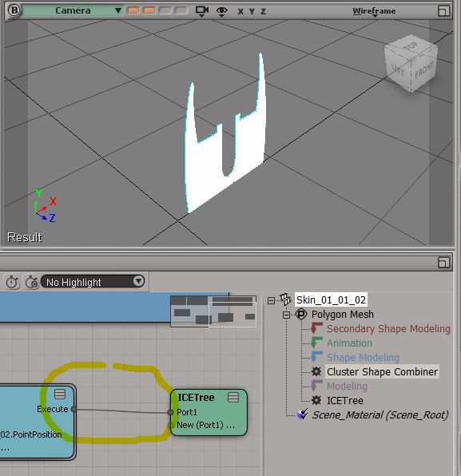461x476 pixels.
Task: Click the ICETree node title
Action: 196,398
